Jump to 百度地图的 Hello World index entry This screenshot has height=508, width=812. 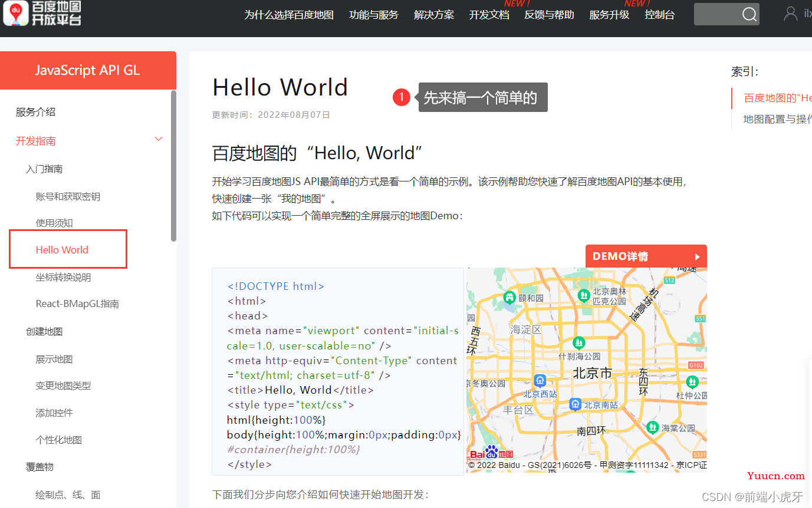[778, 98]
